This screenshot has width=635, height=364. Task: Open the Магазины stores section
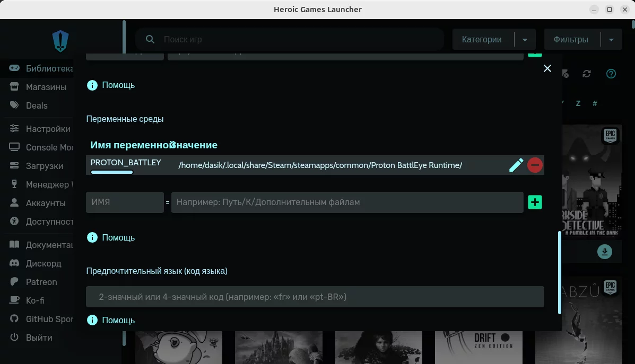pyautogui.click(x=38, y=87)
